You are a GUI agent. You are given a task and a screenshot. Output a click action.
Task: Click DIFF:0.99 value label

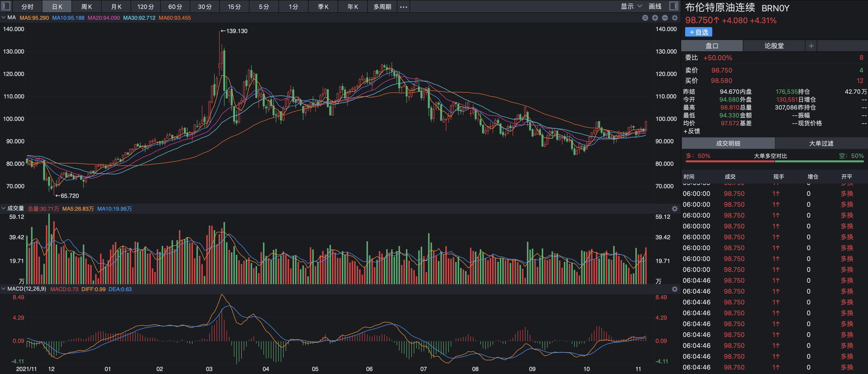[x=93, y=289]
